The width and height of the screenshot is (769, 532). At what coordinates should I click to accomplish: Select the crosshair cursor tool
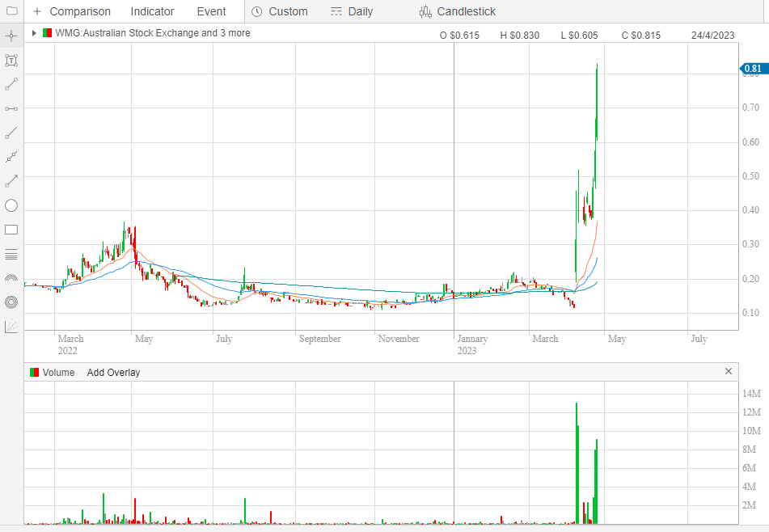[11, 36]
